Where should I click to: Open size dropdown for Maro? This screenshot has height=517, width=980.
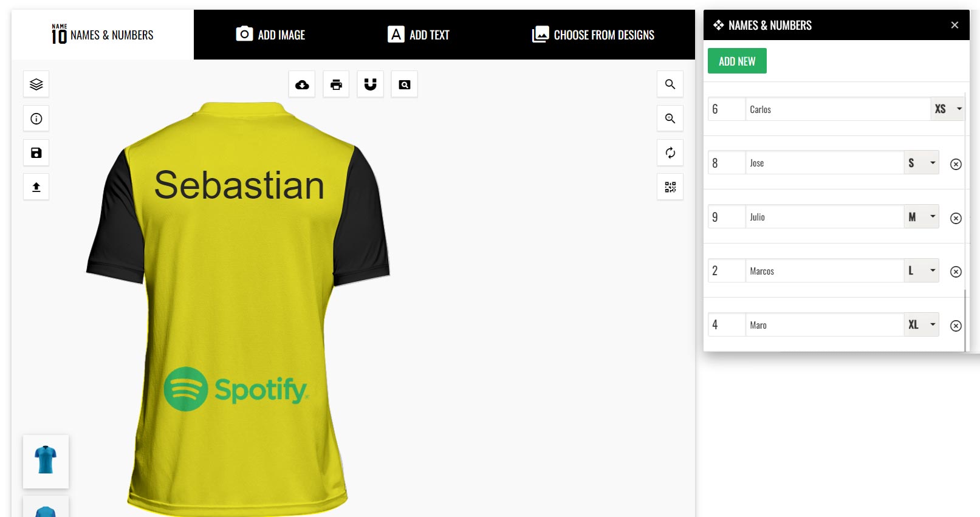(x=922, y=324)
